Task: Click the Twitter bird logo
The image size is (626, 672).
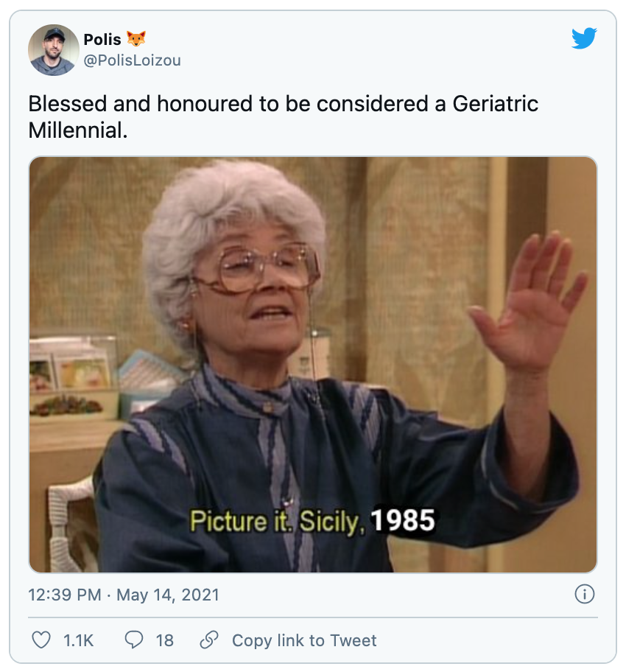Action: (584, 38)
